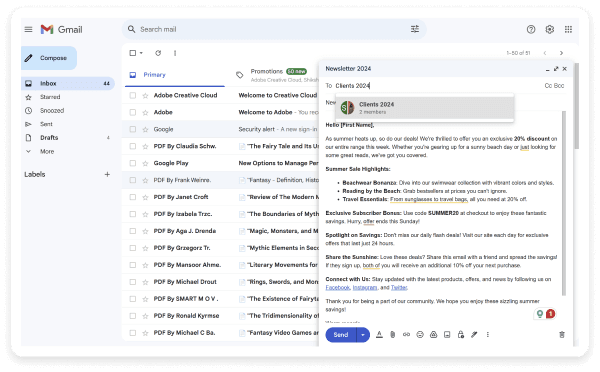Click the Compose button
Image resolution: width=600 pixels, height=372 pixels.
(x=49, y=58)
